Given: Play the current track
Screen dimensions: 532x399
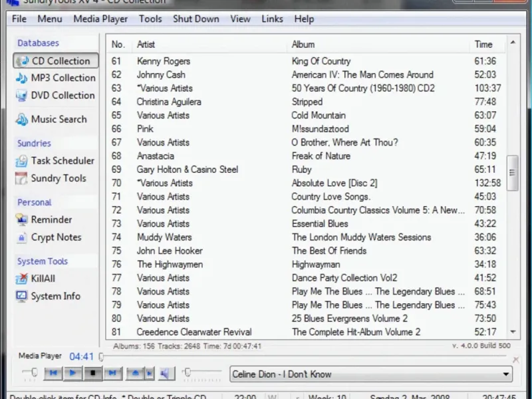Looking at the screenshot, I should (x=72, y=373).
